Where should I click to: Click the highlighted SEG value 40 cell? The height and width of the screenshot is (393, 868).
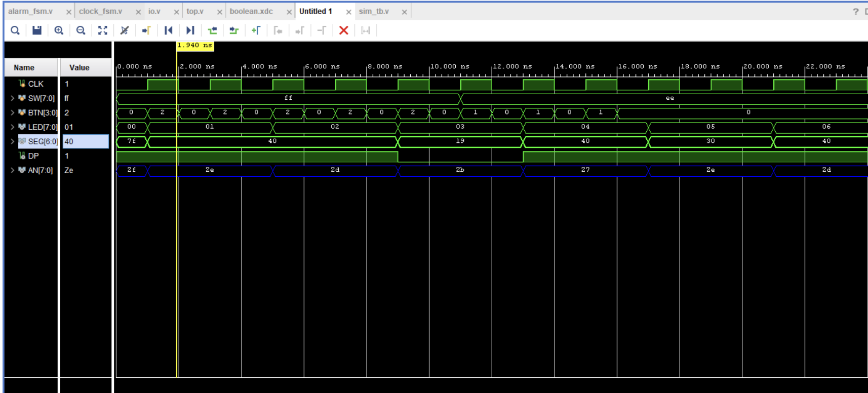click(x=86, y=141)
